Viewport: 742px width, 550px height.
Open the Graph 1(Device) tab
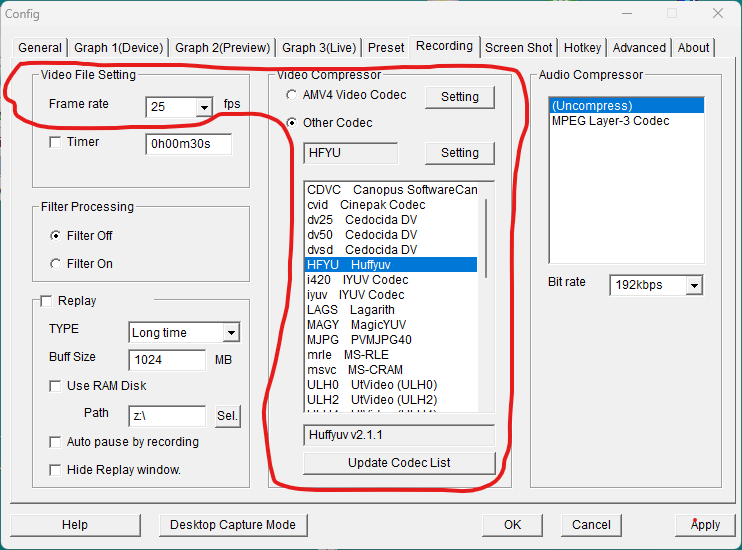click(x=118, y=48)
